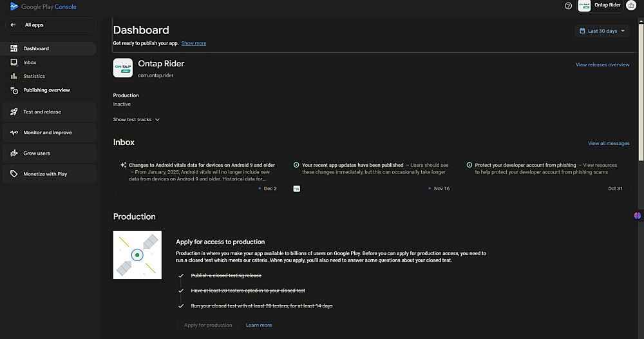Click the Monitor and improve pulse icon
The width and height of the screenshot is (644, 339).
click(14, 133)
